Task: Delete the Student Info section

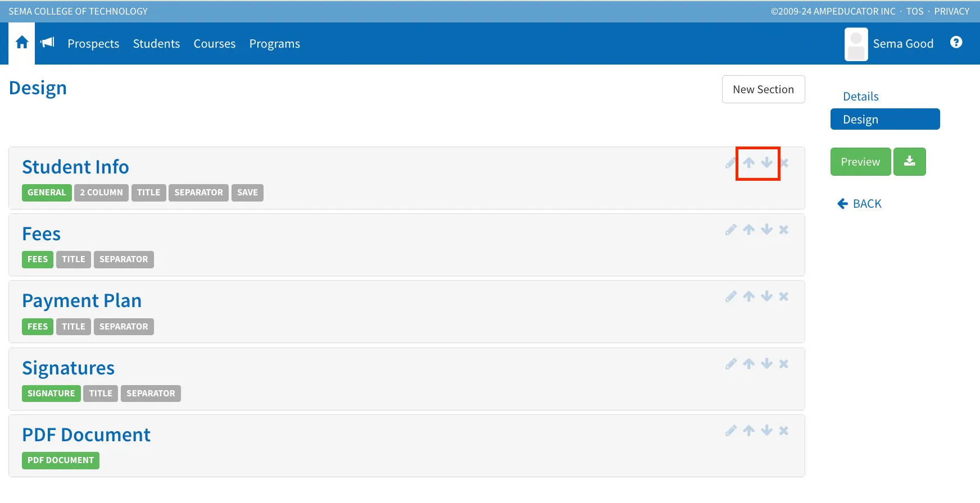Action: tap(784, 163)
